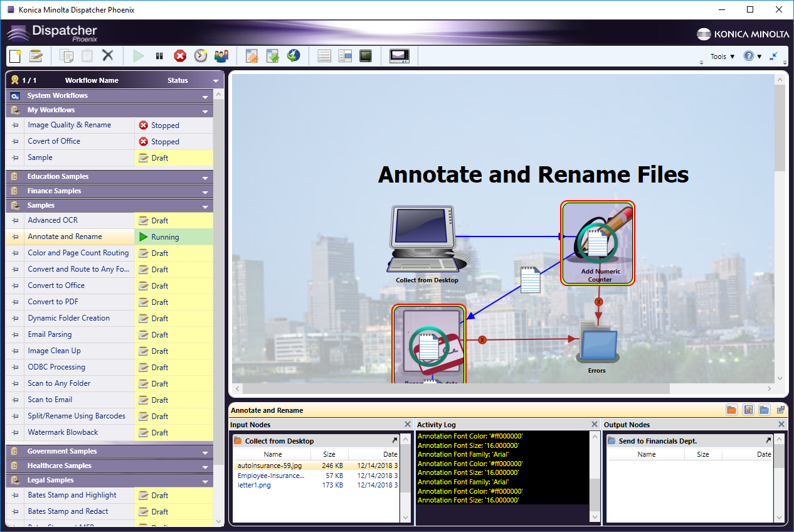The width and height of the screenshot is (794, 532).
Task: Select Color and Page Count Routing workflow
Action: click(x=110, y=253)
